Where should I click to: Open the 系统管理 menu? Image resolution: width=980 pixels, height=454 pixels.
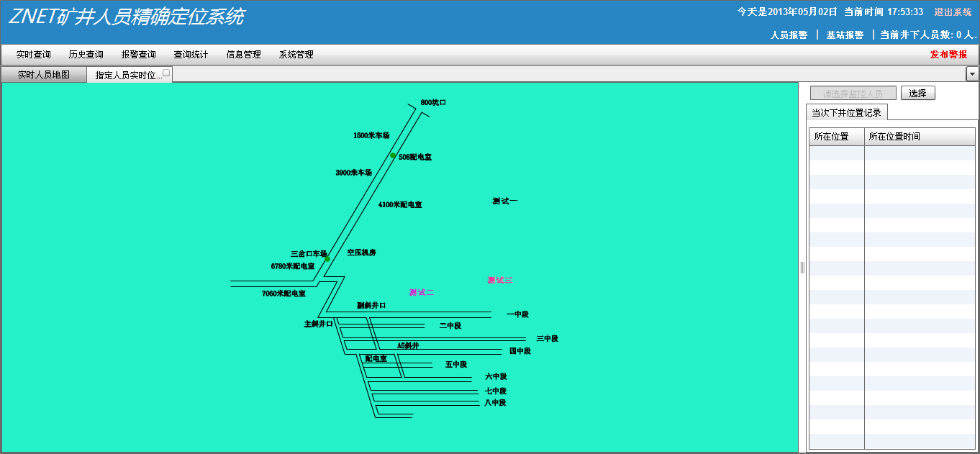296,55
